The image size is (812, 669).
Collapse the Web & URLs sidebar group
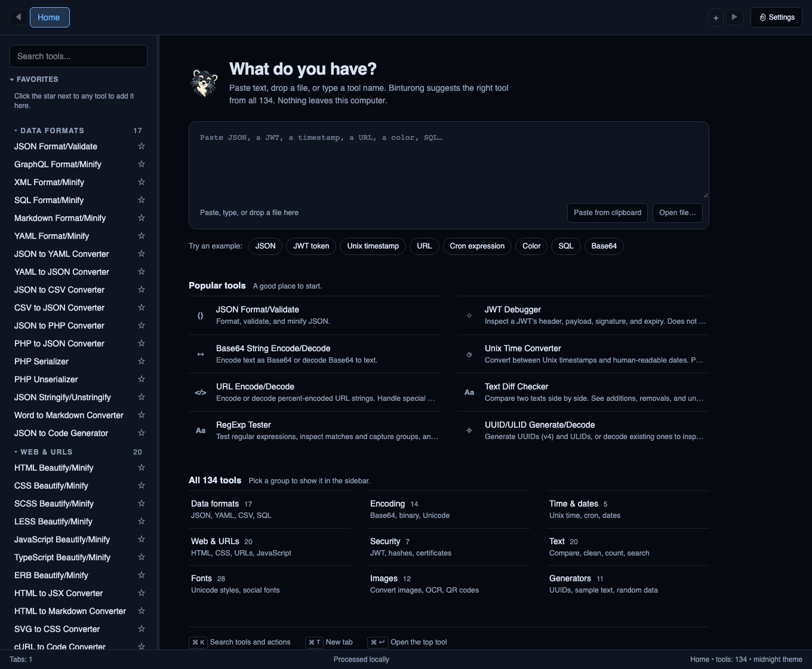coord(78,452)
